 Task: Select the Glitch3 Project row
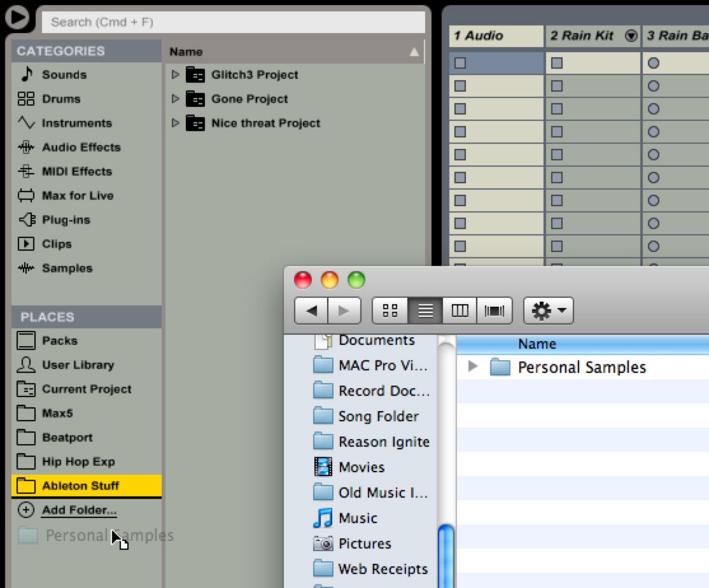pos(295,74)
